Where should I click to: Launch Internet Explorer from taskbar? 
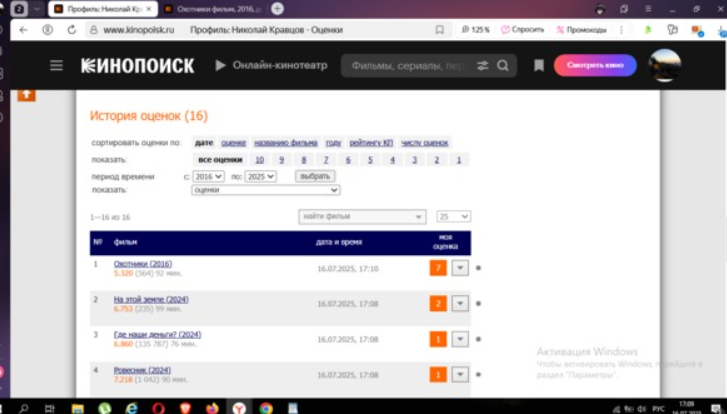132,408
